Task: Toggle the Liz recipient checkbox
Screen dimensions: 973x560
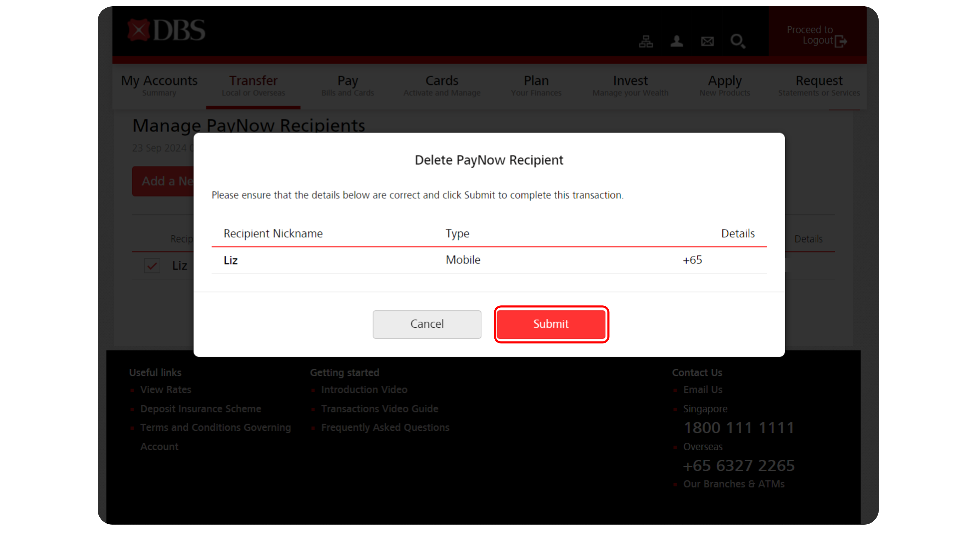Action: (152, 265)
